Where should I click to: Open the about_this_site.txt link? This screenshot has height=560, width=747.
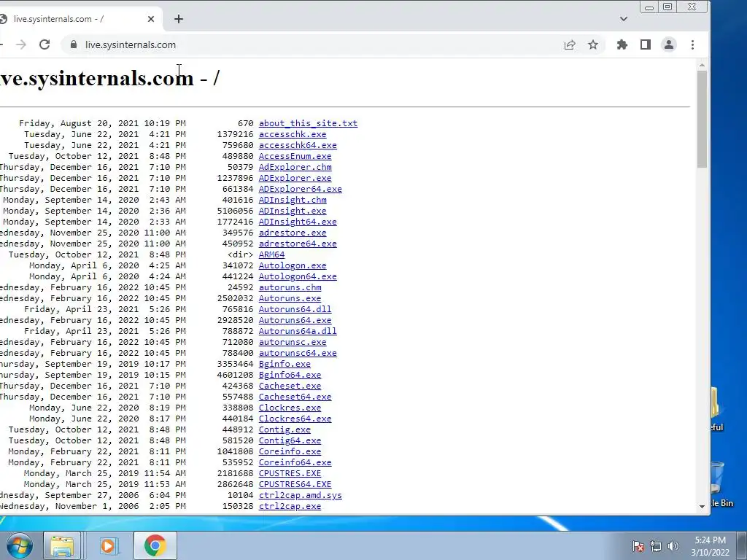308,123
